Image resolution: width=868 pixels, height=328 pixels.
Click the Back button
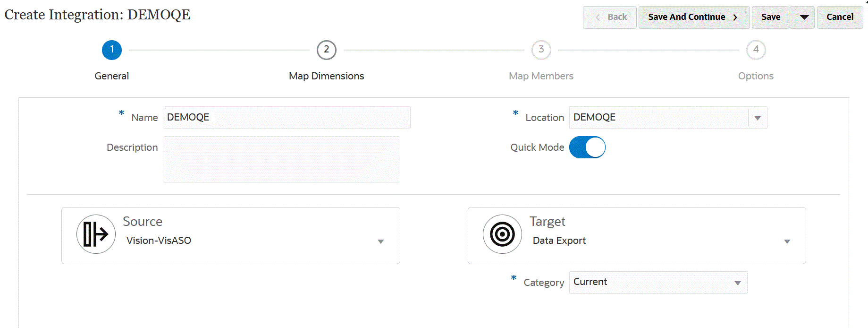[610, 17]
